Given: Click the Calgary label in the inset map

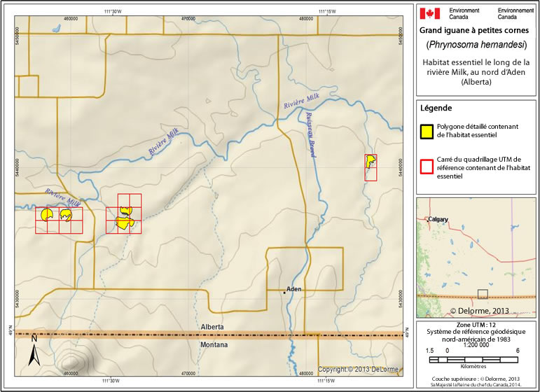Looking at the screenshot, I should (438, 219).
